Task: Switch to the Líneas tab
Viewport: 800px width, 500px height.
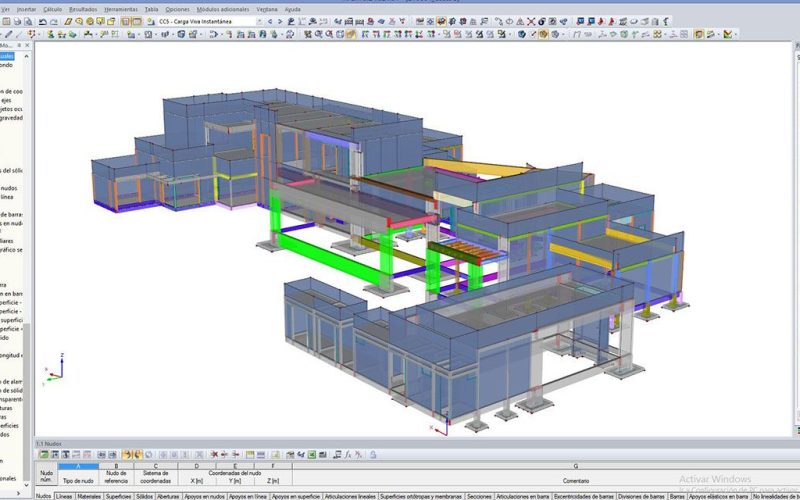Action: pyautogui.click(x=64, y=496)
